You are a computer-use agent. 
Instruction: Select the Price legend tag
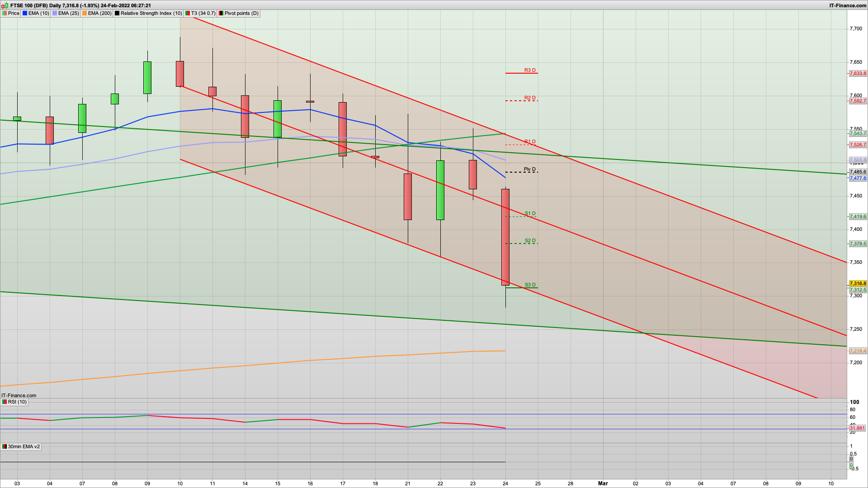tap(11, 13)
